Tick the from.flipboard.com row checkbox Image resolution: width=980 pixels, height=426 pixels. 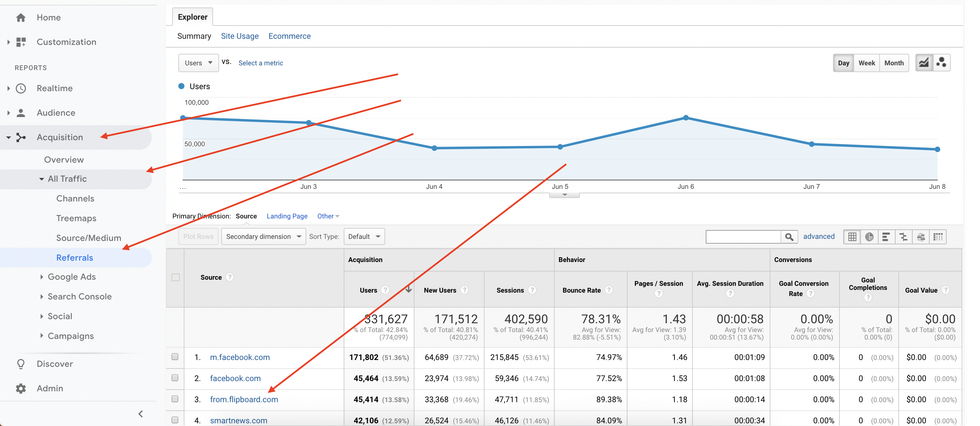pyautogui.click(x=175, y=399)
